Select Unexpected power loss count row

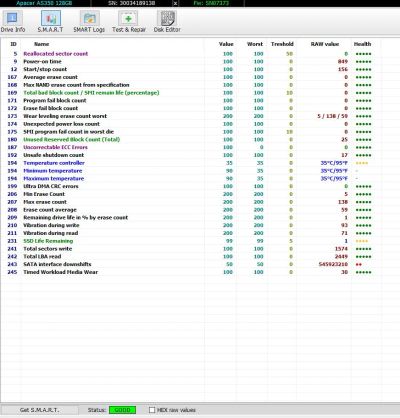point(190,124)
